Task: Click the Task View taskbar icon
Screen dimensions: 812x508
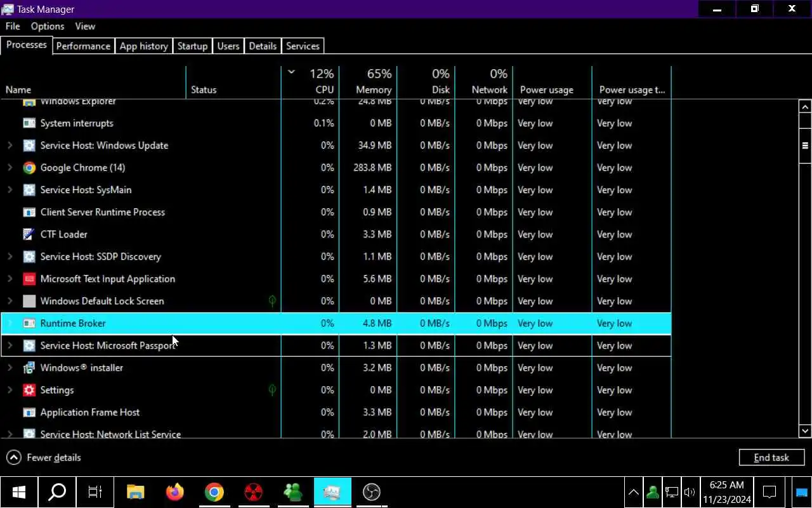Action: (x=95, y=492)
